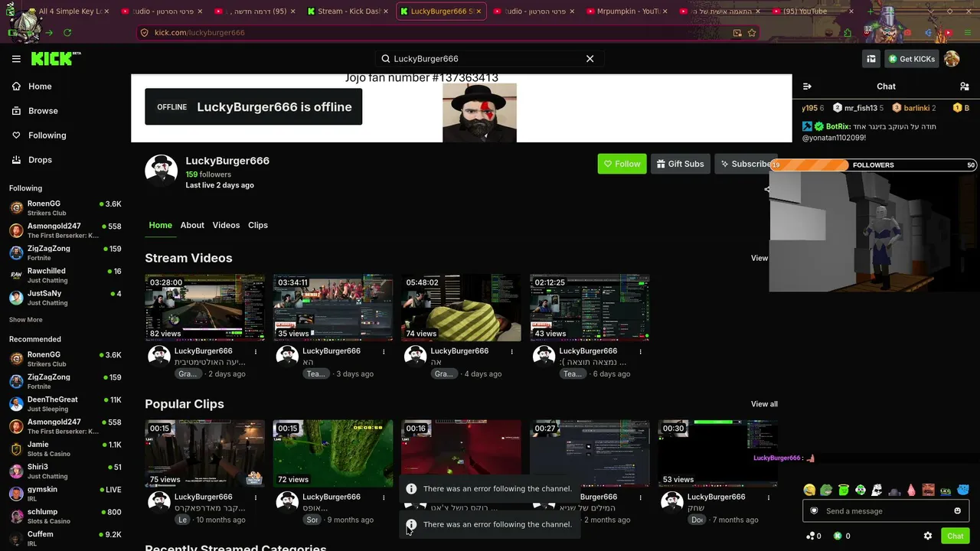Collapse the chat panel with arrow icon
Image resolution: width=980 pixels, height=551 pixels.
click(x=807, y=86)
